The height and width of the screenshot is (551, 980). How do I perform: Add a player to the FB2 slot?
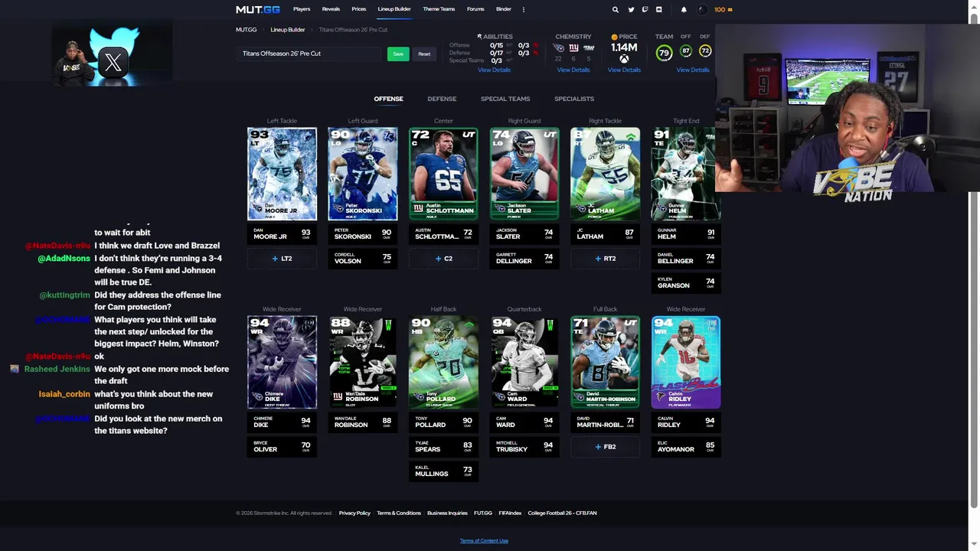(x=605, y=447)
